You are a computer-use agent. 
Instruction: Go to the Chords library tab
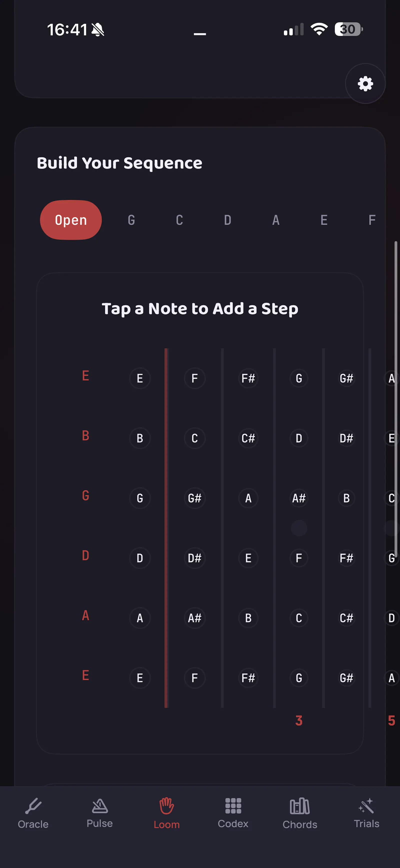300,813
